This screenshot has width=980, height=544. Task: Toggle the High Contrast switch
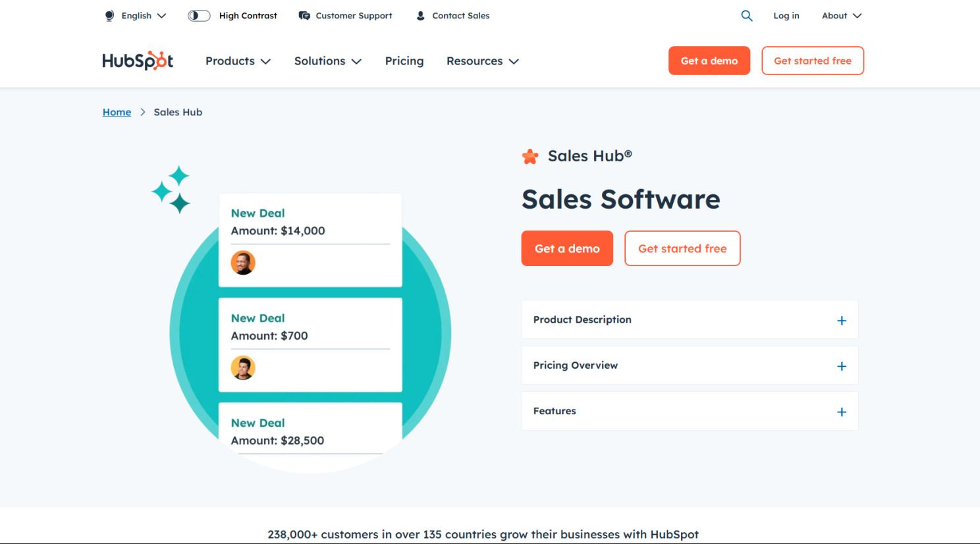pyautogui.click(x=199, y=16)
